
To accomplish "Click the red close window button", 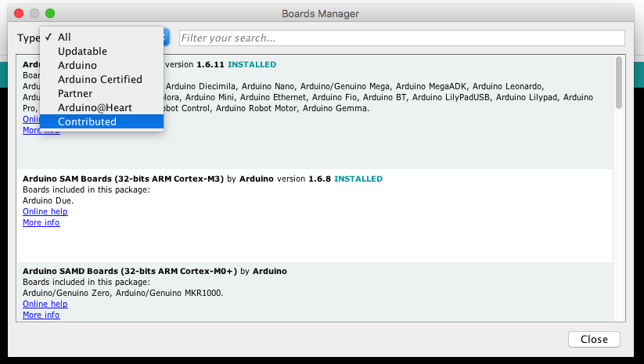I will [19, 13].
